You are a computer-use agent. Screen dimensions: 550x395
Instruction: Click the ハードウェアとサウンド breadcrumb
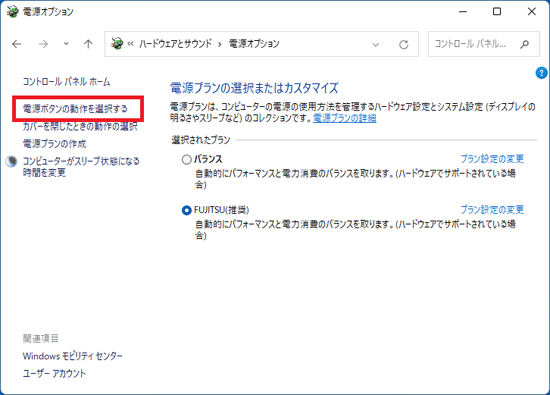(x=175, y=44)
